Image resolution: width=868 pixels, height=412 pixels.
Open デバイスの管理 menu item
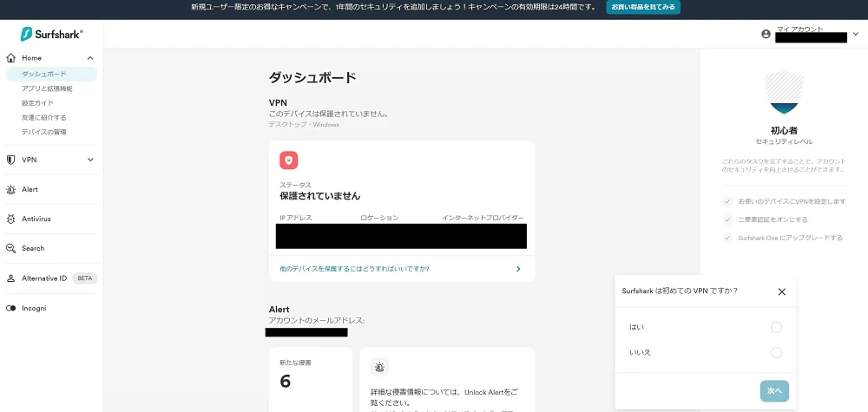click(x=43, y=132)
